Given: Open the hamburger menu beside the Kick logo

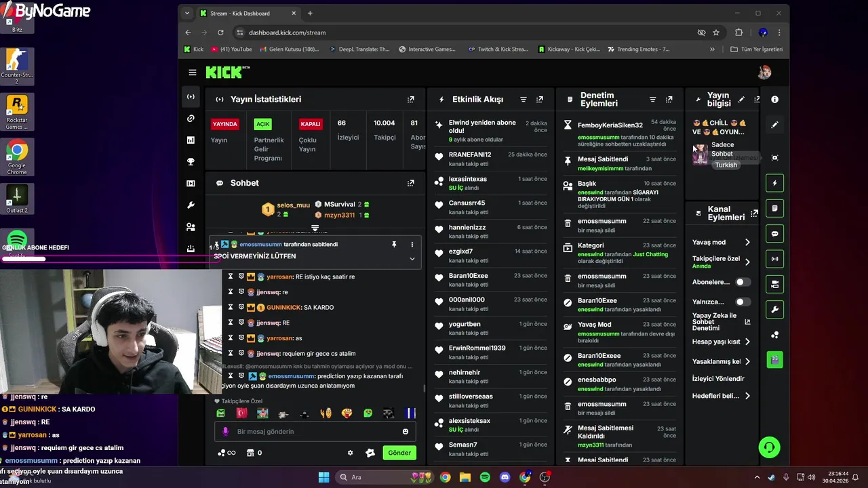Looking at the screenshot, I should point(193,73).
